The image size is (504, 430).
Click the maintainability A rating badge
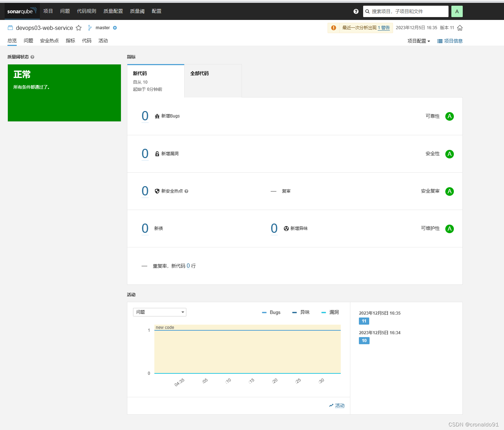click(450, 229)
